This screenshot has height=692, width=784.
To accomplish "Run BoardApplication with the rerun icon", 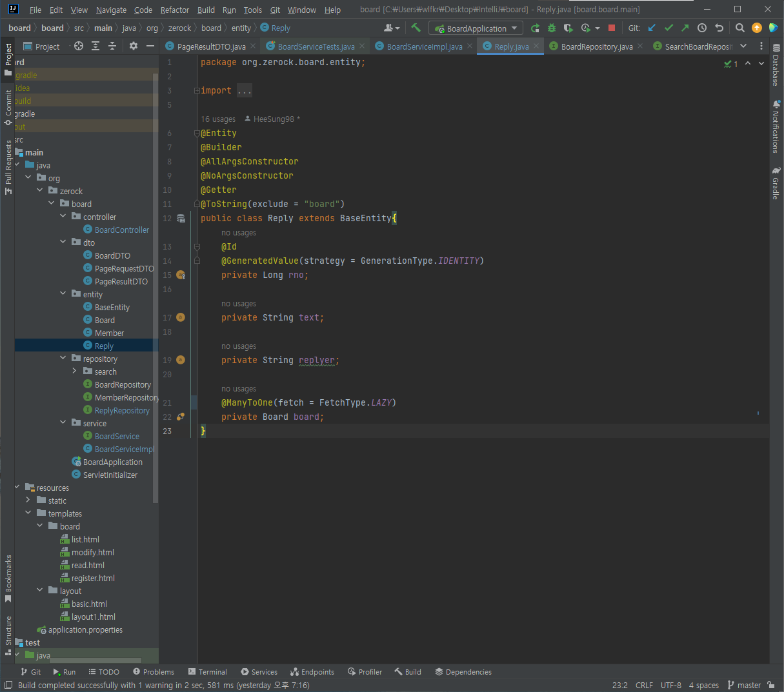I will coord(535,28).
